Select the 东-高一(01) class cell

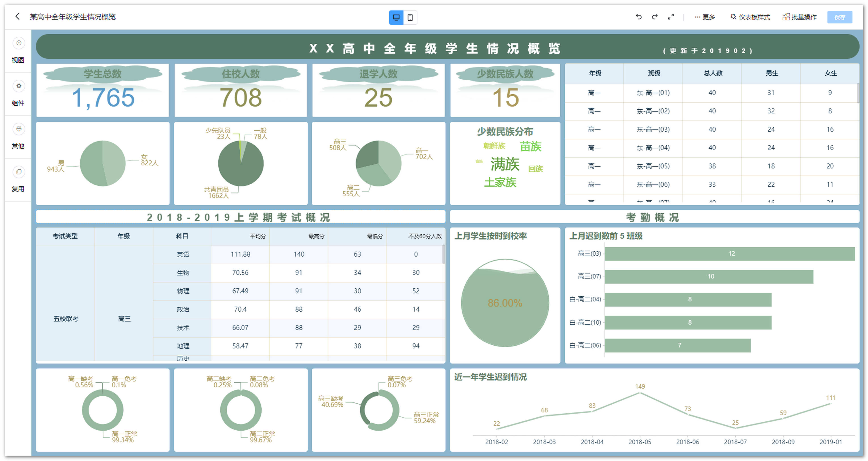(653, 93)
